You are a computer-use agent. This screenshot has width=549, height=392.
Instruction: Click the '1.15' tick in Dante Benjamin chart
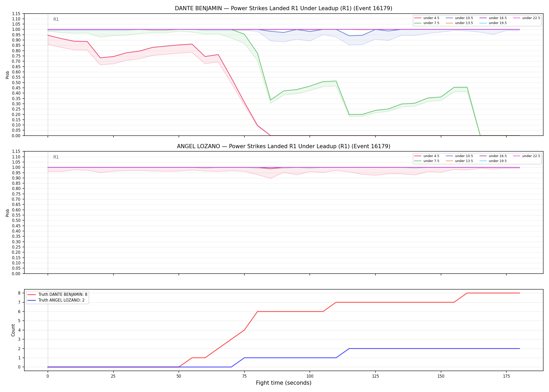16,14
